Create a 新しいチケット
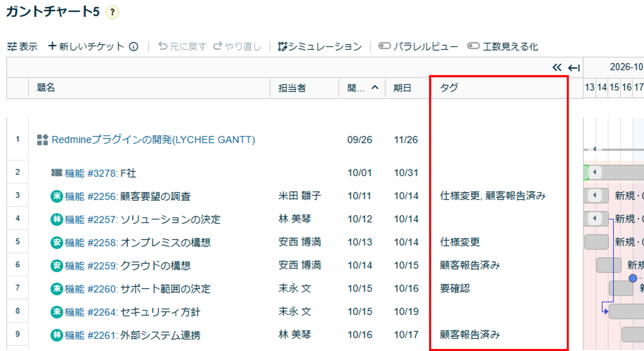The image size is (644, 351). click(86, 46)
